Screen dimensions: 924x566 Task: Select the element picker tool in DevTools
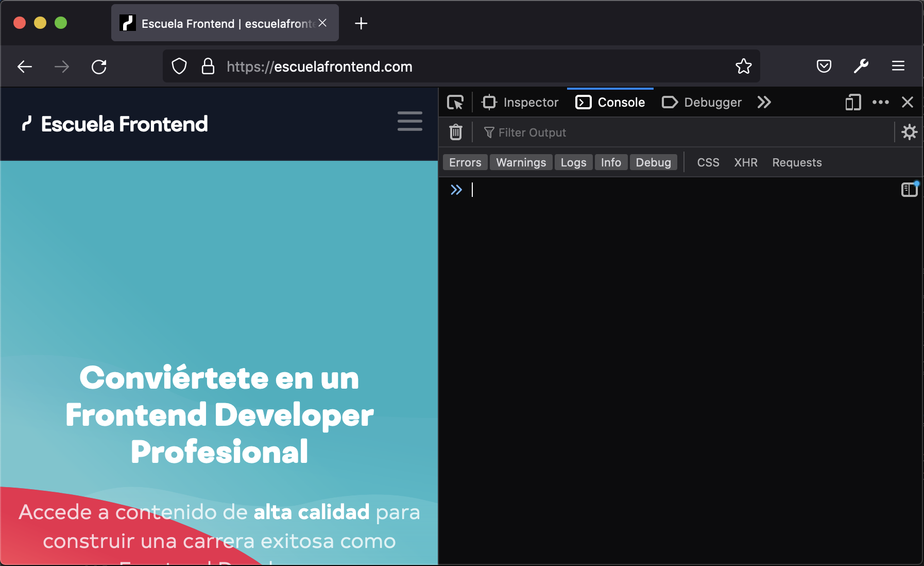pos(455,102)
